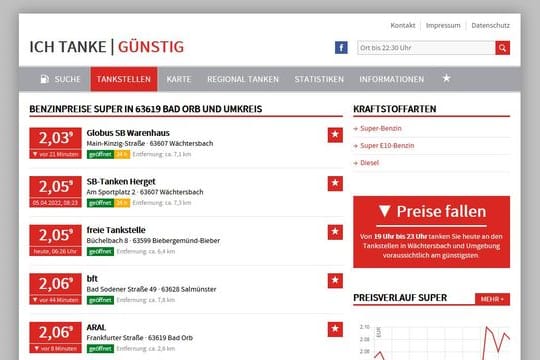Open the Datenschutz link
This screenshot has height=360, width=540.
pos(490,25)
